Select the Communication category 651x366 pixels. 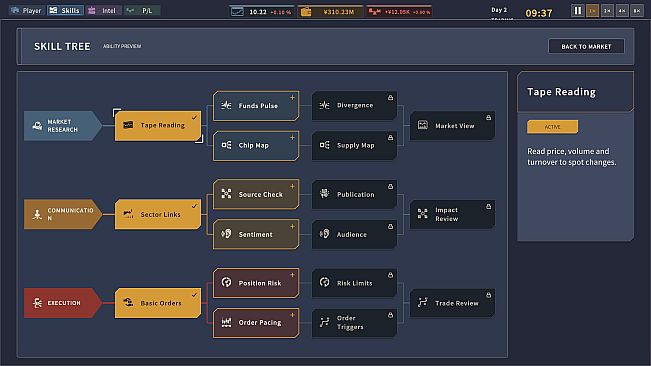(62, 214)
